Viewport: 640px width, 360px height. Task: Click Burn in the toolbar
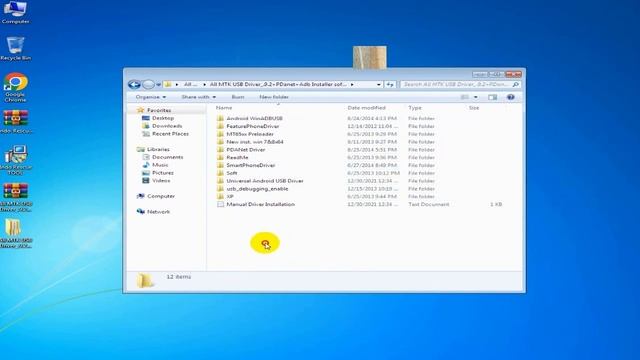click(x=238, y=97)
